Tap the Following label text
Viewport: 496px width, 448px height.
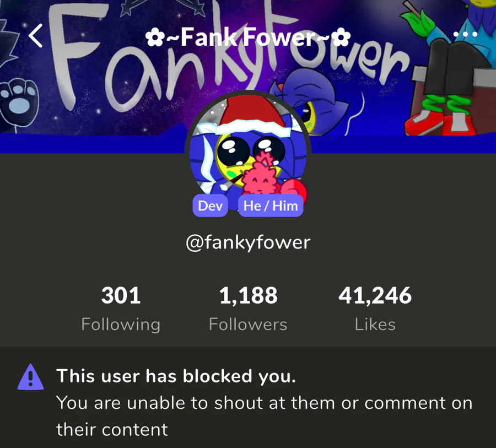coord(121,325)
